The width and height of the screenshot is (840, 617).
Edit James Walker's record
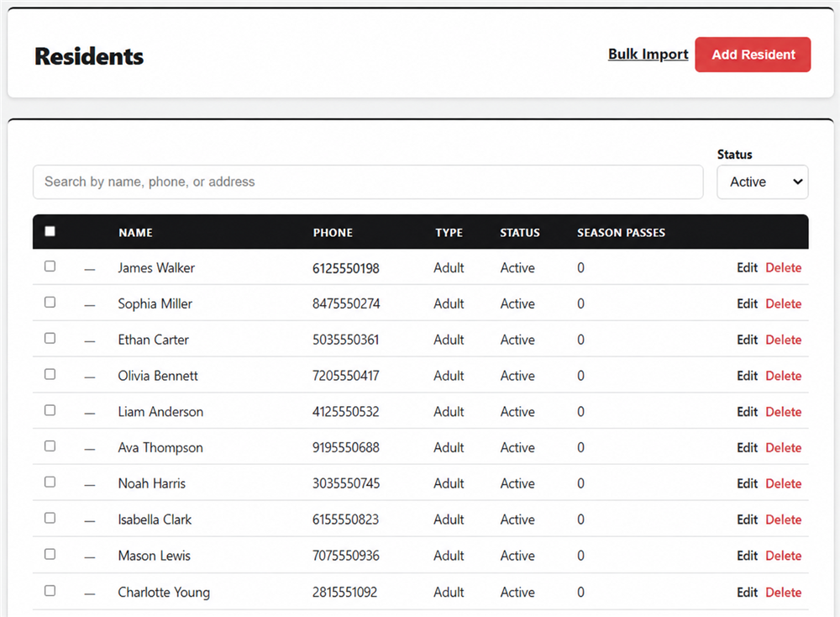747,267
